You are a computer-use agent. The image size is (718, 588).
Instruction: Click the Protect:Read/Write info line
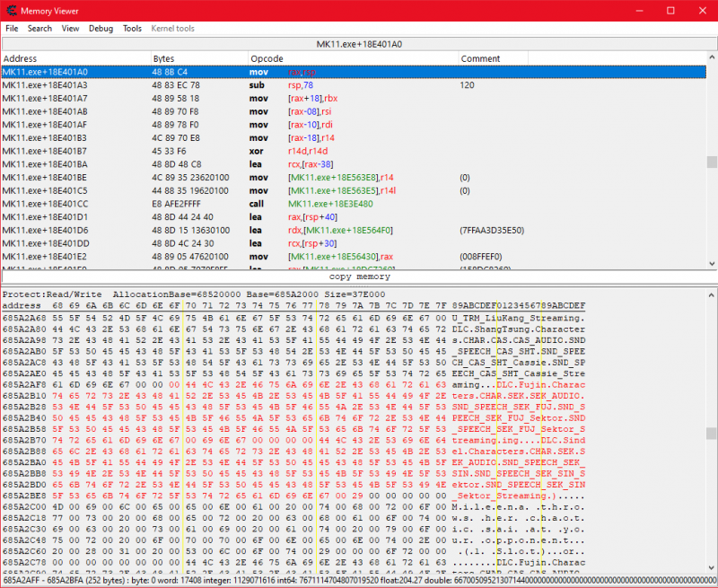[194, 294]
